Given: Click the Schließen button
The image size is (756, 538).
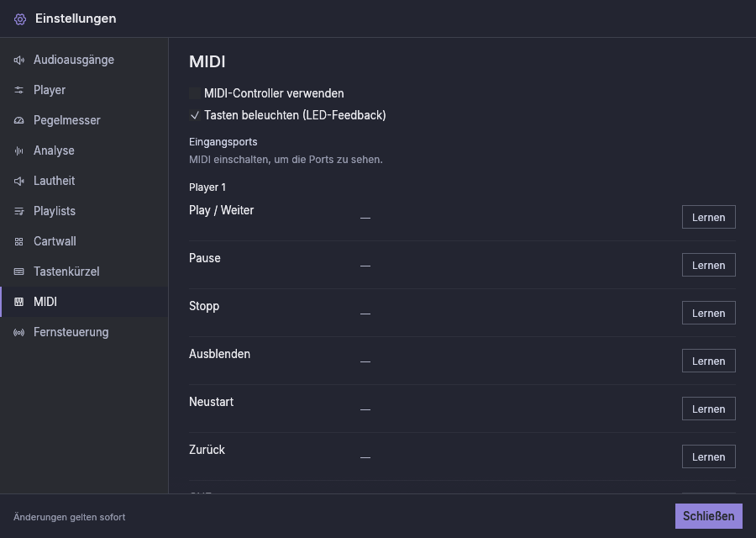Looking at the screenshot, I should tap(709, 516).
